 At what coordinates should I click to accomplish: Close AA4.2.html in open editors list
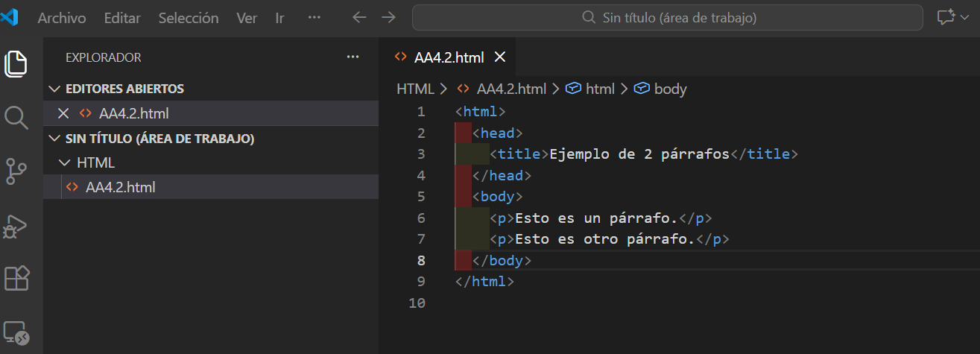point(63,113)
